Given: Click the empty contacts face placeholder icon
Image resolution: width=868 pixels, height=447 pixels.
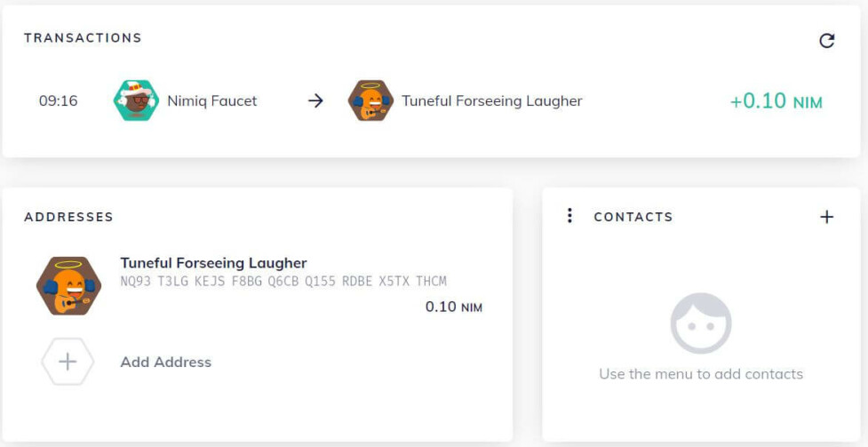Looking at the screenshot, I should click(701, 323).
